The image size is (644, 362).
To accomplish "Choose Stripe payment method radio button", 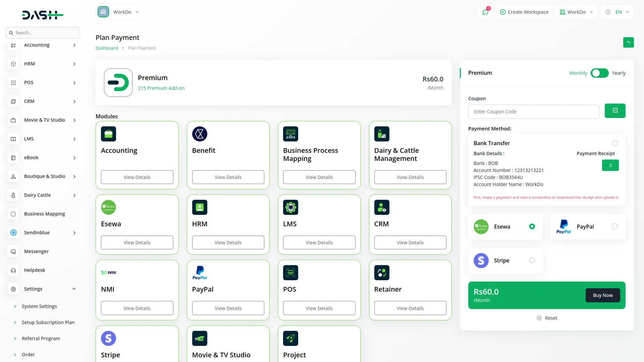I will point(532,260).
